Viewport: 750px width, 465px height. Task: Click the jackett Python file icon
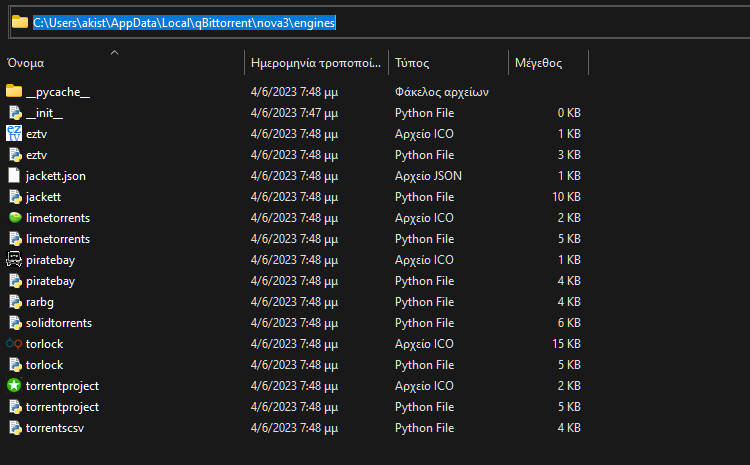[x=15, y=197]
